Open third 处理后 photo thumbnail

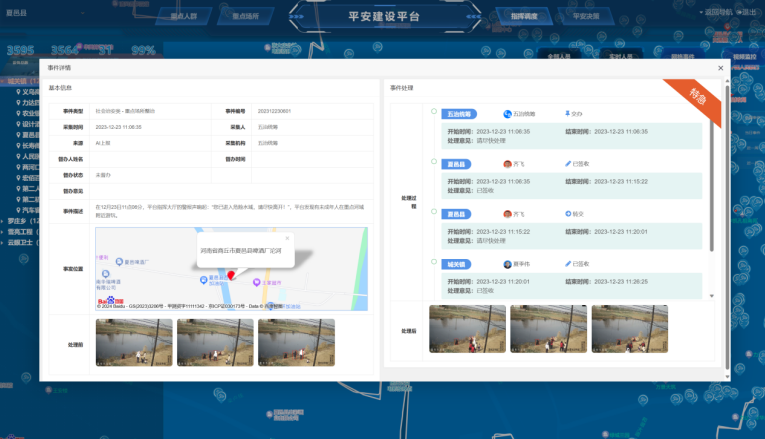630,329
